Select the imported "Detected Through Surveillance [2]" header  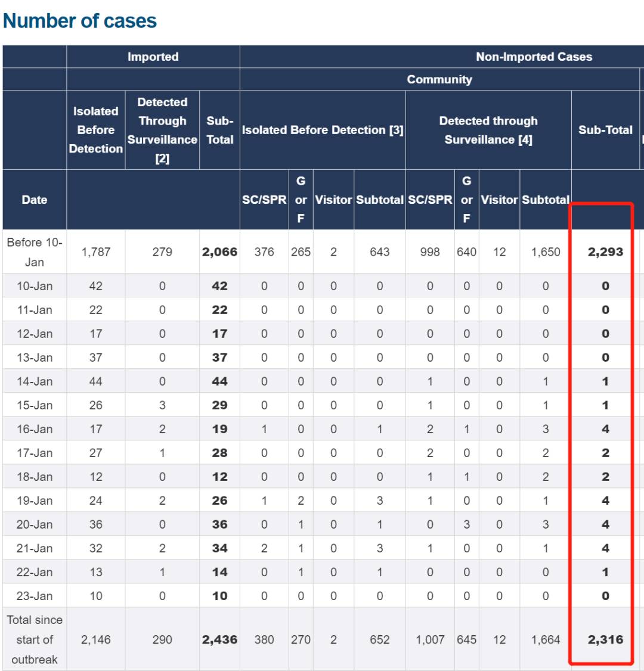click(162, 130)
